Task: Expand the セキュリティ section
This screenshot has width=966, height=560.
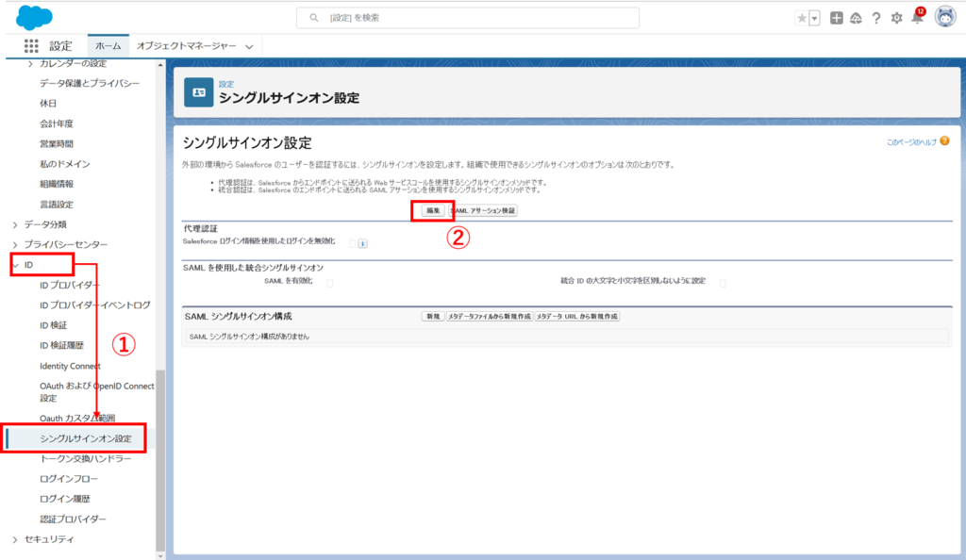Action: [x=15, y=539]
